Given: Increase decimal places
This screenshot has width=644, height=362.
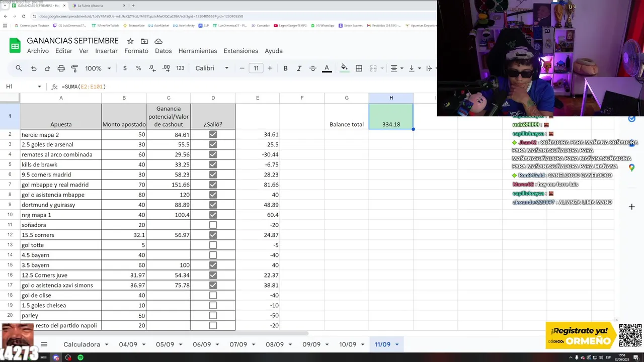Looking at the screenshot, I should pos(166,68).
